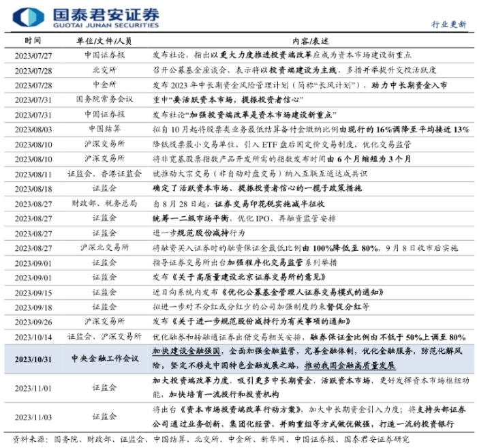
Task: Click the text 一揽子政策措施 row content
Action: (x=257, y=188)
